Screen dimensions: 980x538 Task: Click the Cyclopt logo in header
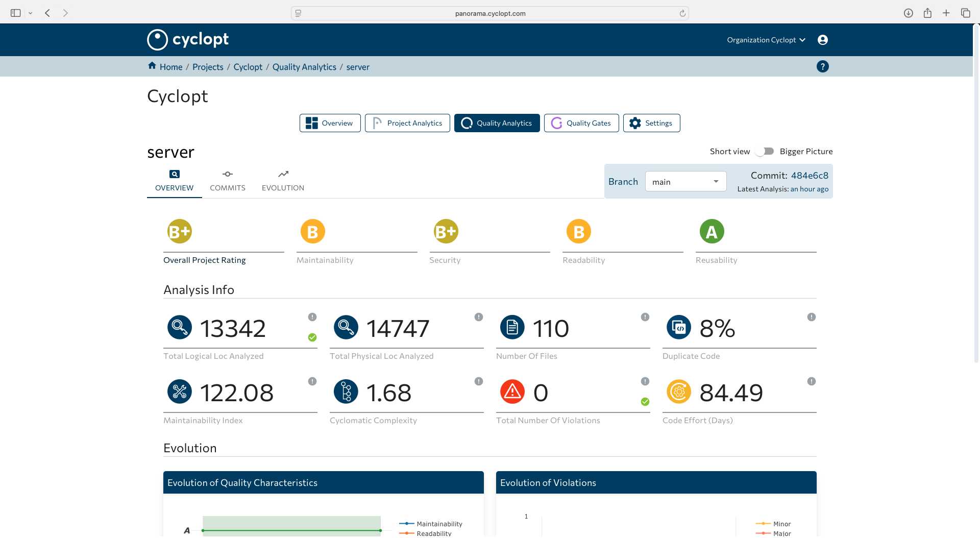[x=188, y=39]
